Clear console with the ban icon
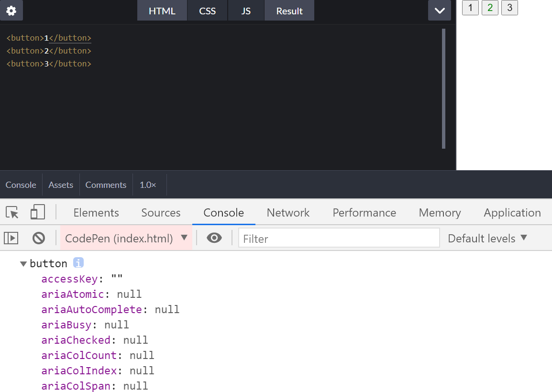Viewport: 552px width, 392px height. 39,238
